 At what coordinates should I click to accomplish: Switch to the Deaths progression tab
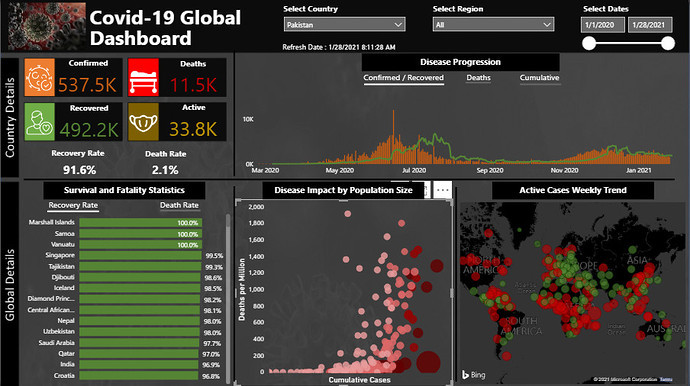point(478,78)
